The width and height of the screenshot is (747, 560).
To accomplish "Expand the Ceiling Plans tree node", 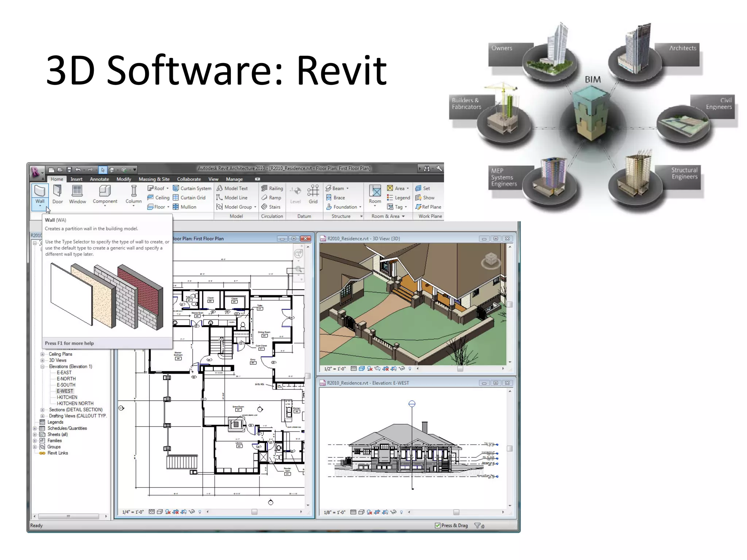I will pos(42,354).
